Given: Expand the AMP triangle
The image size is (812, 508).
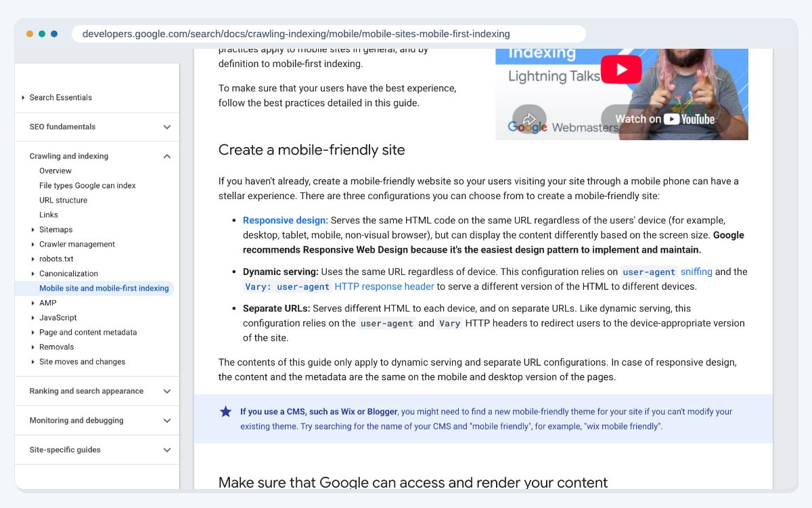Looking at the screenshot, I should 32,303.
